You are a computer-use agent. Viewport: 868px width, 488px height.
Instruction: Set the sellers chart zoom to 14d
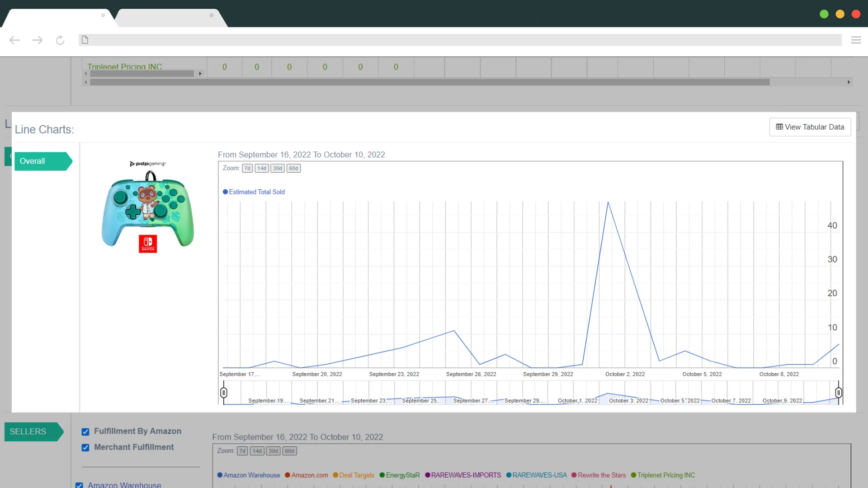(x=257, y=451)
